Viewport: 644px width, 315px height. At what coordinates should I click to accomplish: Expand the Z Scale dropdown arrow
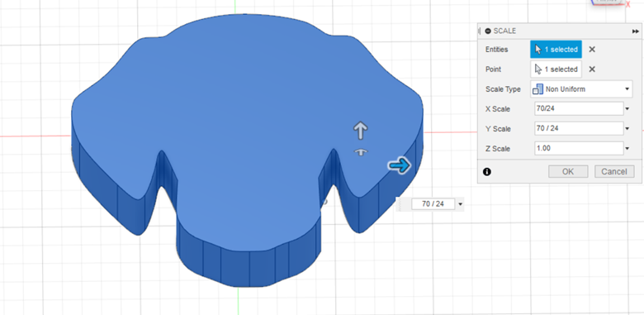pyautogui.click(x=627, y=149)
